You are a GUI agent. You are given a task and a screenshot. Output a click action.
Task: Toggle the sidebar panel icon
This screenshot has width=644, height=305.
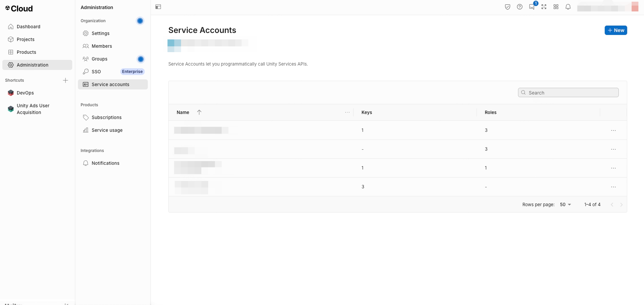click(x=158, y=7)
